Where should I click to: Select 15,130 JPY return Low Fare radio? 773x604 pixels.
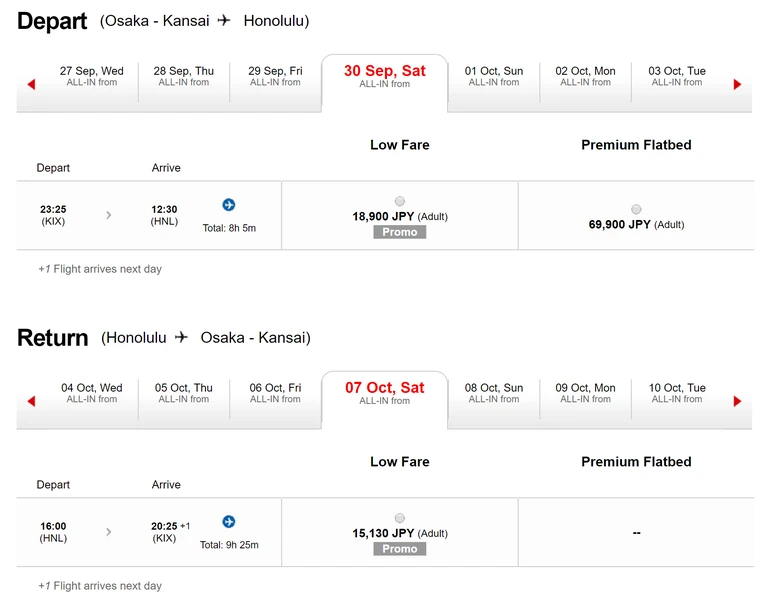tap(400, 518)
